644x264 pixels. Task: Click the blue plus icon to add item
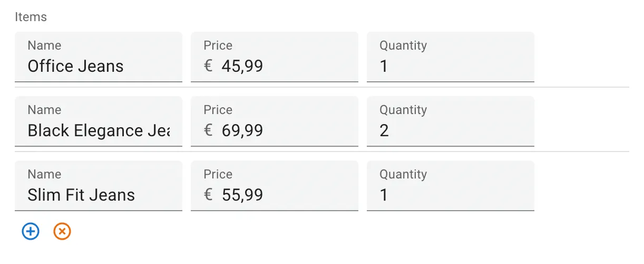31,231
